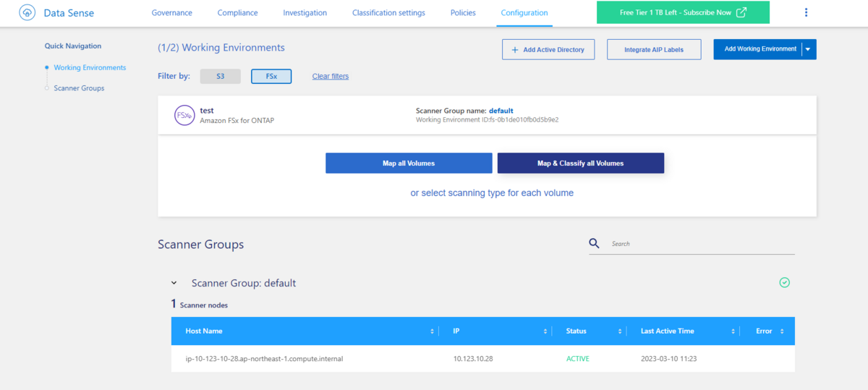This screenshot has height=390, width=868.
Task: Click the FSx icon for test environment
Action: (184, 115)
